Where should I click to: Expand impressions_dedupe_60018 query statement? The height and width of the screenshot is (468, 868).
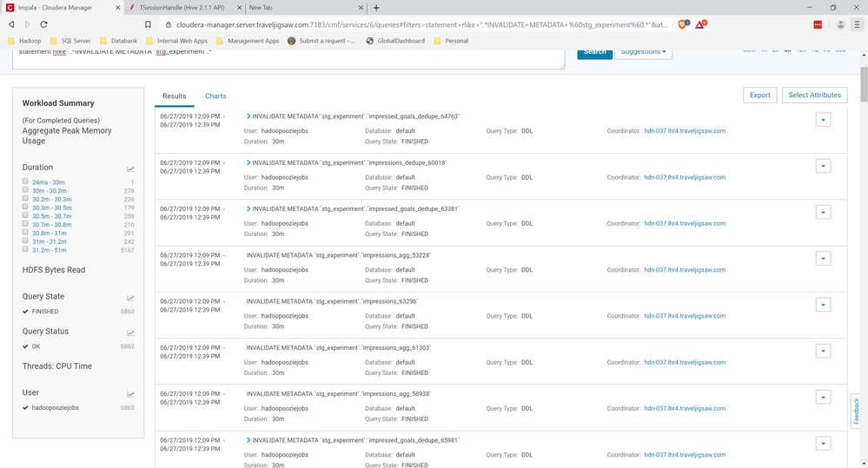248,162
